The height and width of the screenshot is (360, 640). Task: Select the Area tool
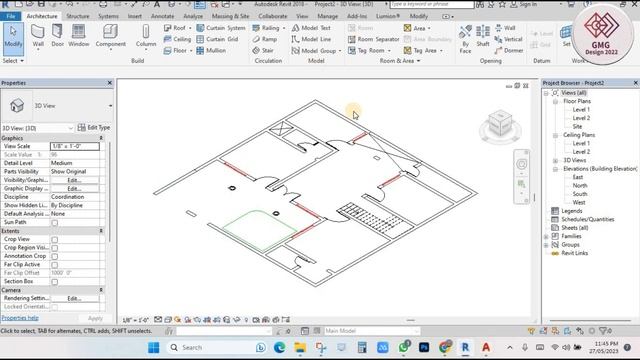click(417, 28)
